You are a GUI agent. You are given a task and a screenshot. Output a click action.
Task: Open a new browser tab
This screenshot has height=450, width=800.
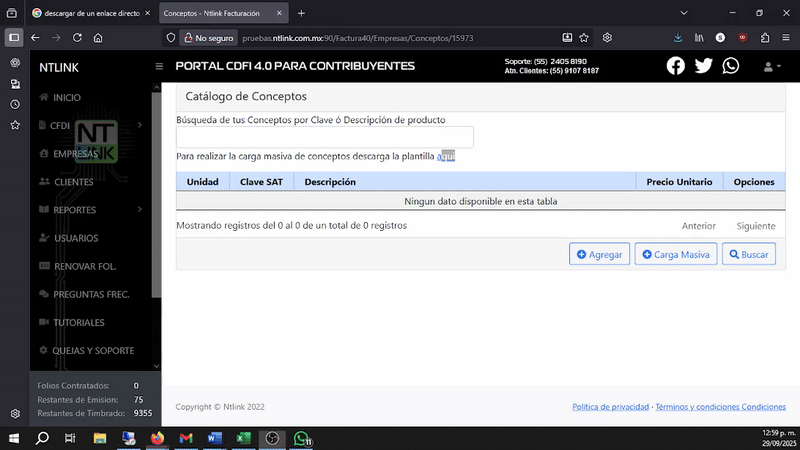pos(301,13)
